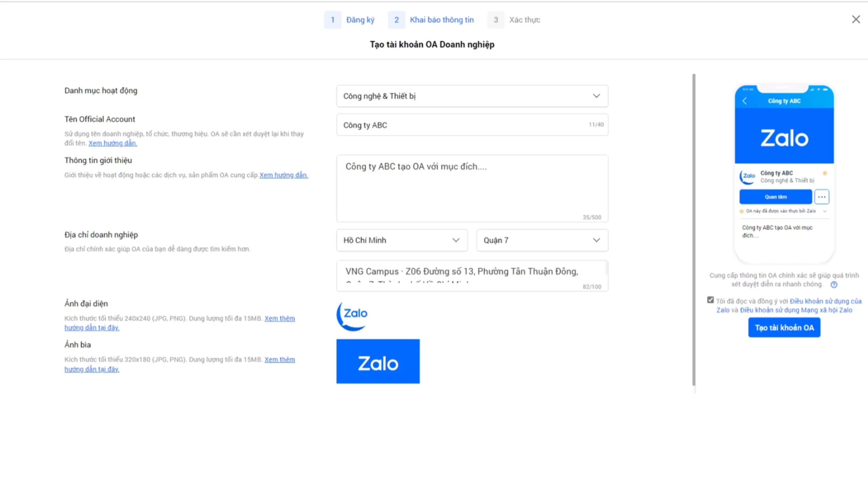Open Xem hướng dẫn link under account name

[x=113, y=143]
